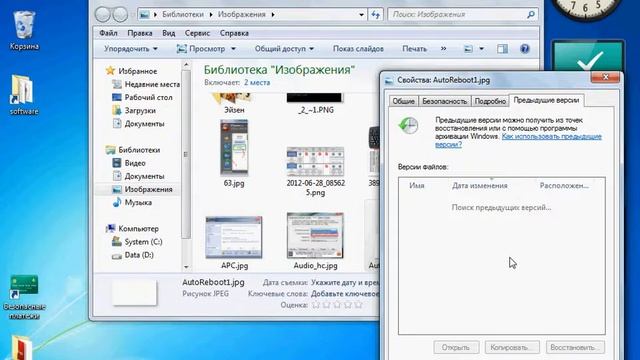Image resolution: width=640 pixels, height=360 pixels.
Task: Open the View (Вид) menu
Action: [x=169, y=33]
